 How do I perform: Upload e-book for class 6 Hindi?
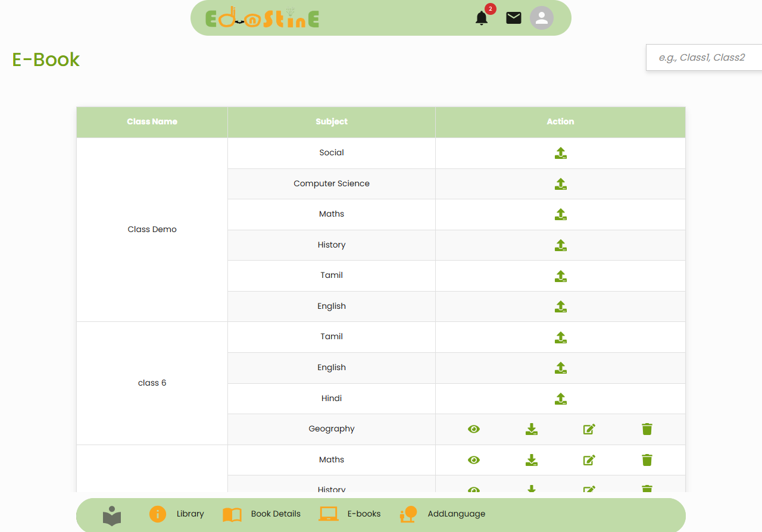[560, 399]
